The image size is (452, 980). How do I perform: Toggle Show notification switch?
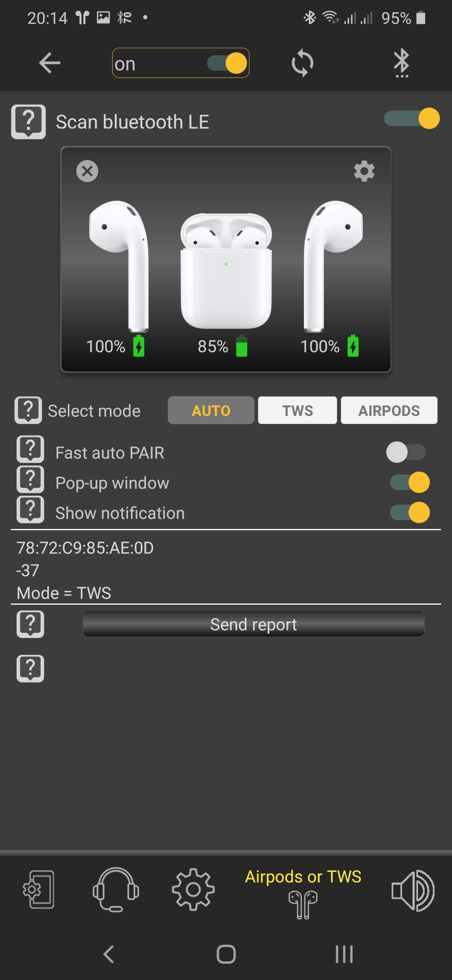(410, 512)
